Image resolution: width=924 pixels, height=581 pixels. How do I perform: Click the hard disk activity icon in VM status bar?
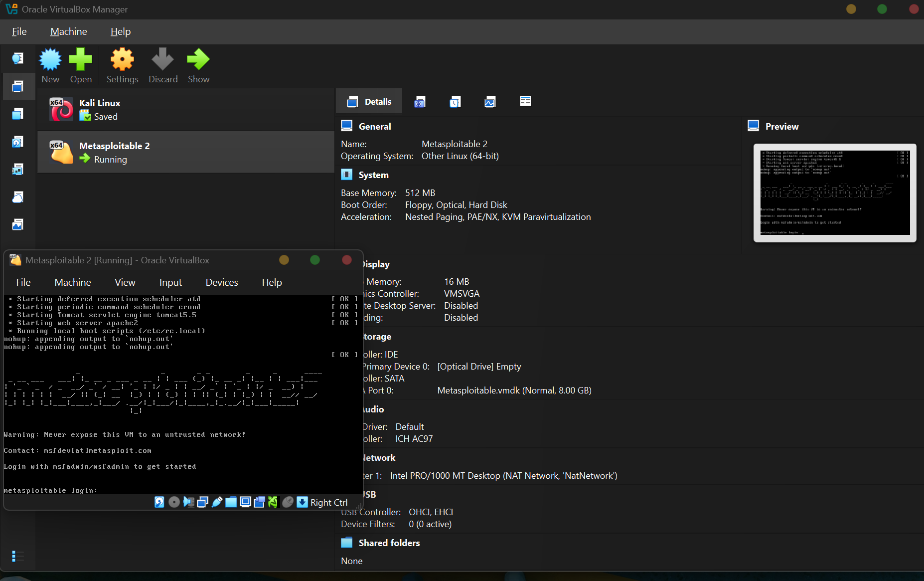(x=159, y=502)
